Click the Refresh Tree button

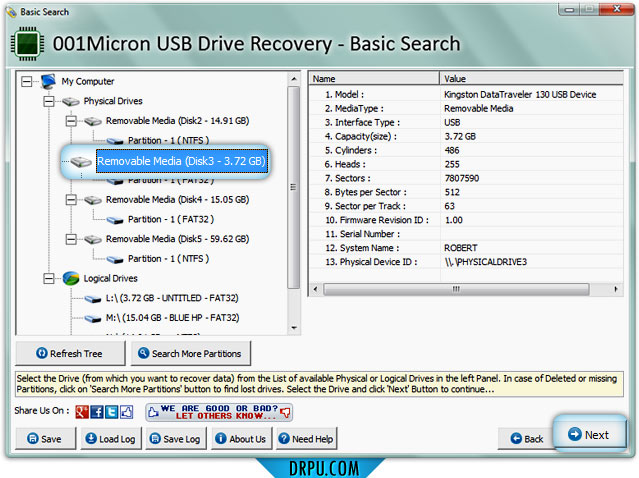tap(70, 353)
